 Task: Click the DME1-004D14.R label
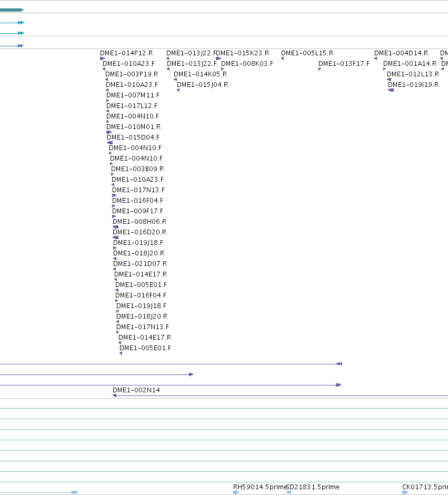tap(401, 53)
